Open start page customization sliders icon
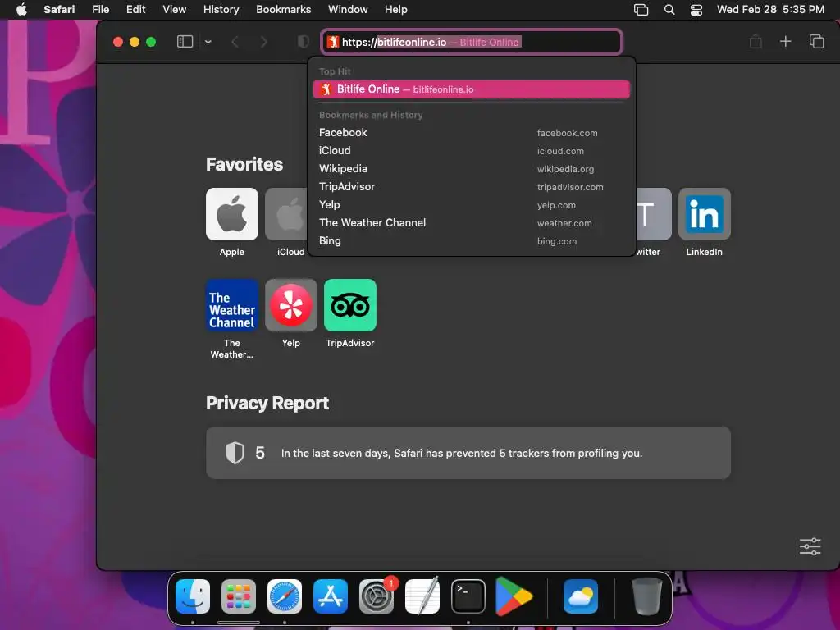Screen dimensions: 840x630 click(810, 546)
